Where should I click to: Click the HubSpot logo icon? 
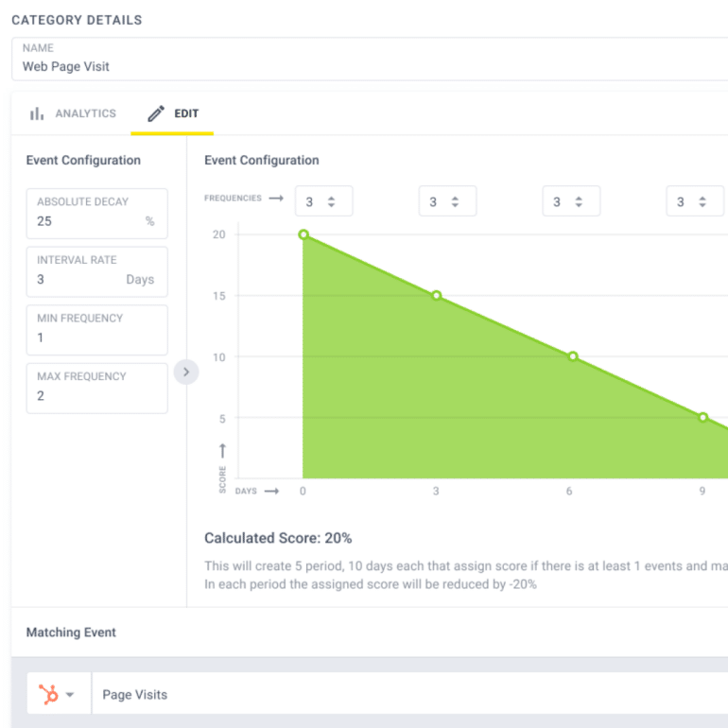[48, 695]
